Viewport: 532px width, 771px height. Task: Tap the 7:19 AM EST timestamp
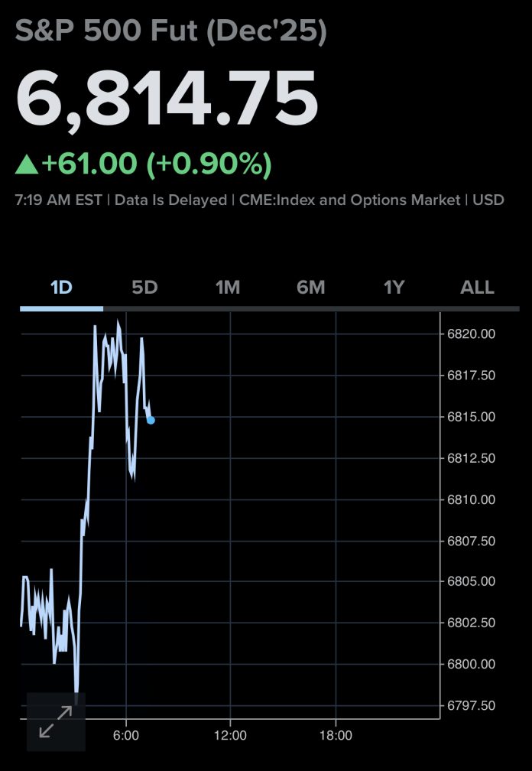coord(60,200)
